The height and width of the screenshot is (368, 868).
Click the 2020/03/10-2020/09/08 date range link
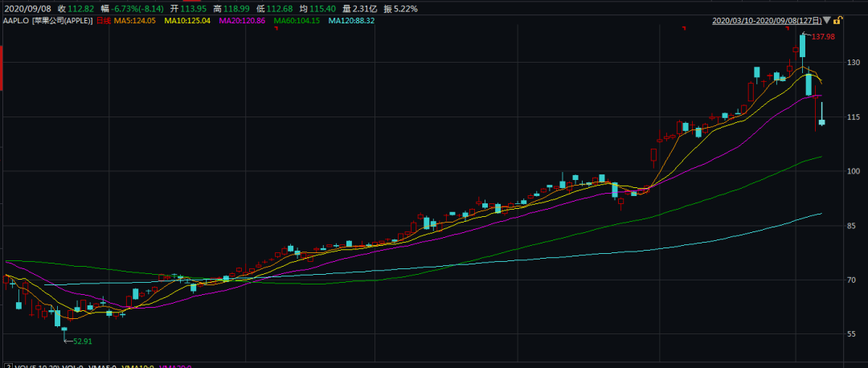coord(766,21)
